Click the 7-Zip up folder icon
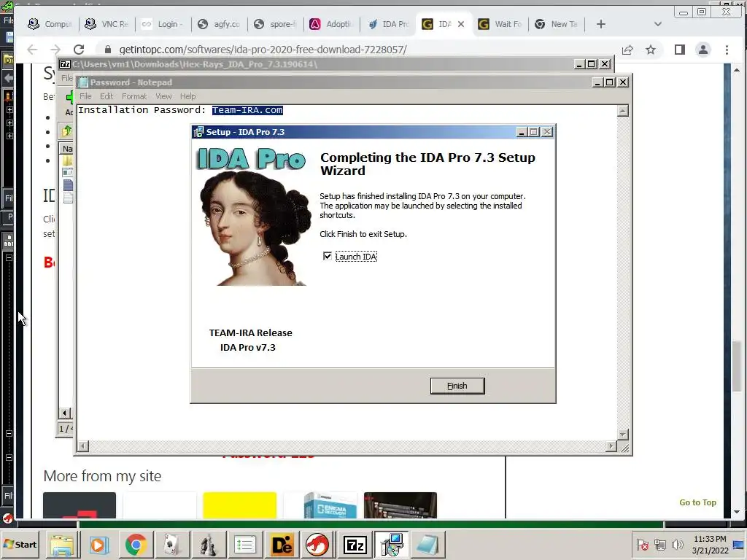The image size is (747, 560). 66,131
